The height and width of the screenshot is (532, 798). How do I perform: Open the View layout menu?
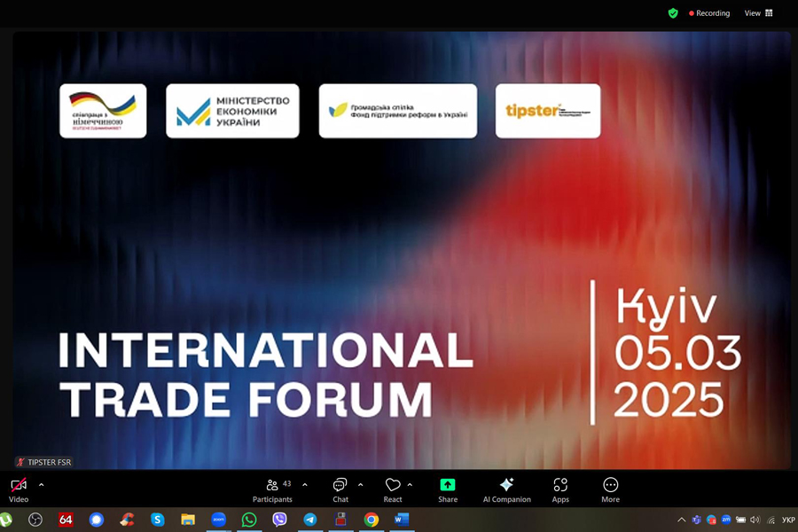pyautogui.click(x=758, y=13)
